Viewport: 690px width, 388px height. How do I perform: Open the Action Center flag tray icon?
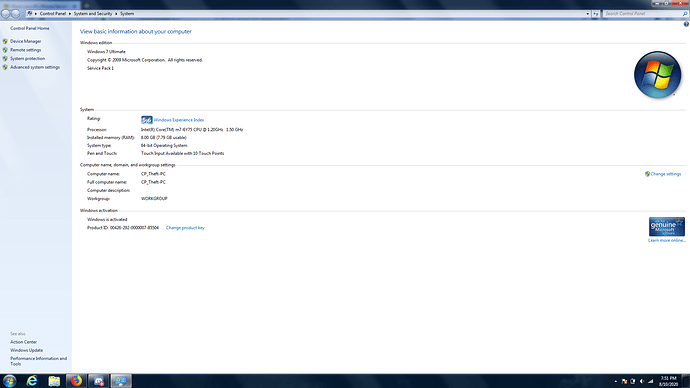pyautogui.click(x=624, y=381)
